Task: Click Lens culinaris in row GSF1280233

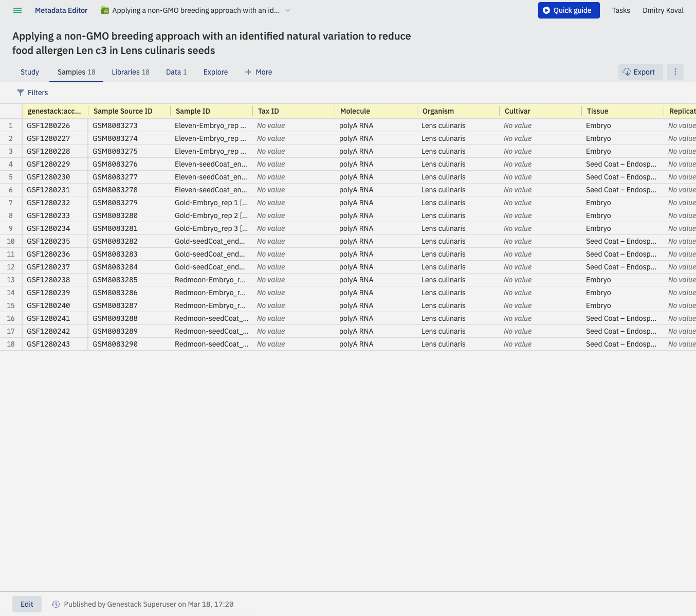Action: [458, 215]
